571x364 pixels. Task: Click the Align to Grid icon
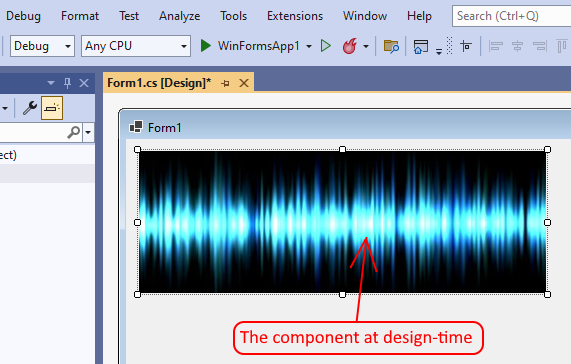tap(466, 46)
